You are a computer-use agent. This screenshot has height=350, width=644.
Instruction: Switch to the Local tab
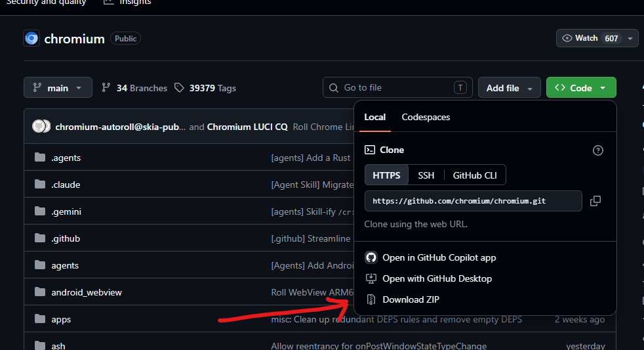(374, 118)
